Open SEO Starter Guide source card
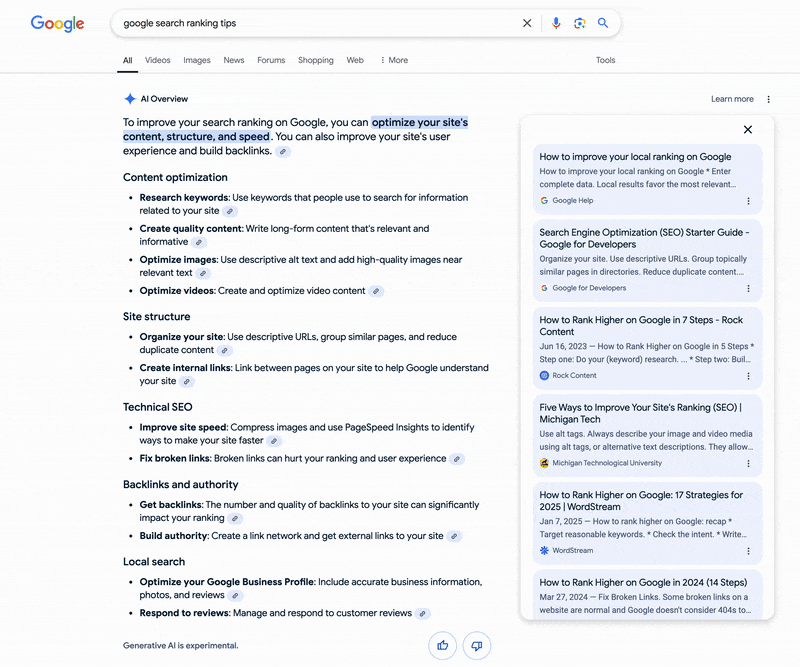800x667 pixels. pos(647,261)
